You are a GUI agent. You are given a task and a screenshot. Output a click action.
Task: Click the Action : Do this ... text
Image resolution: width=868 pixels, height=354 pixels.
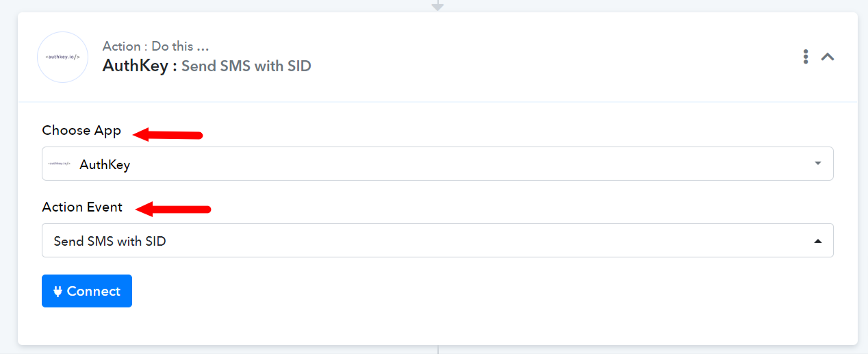click(x=156, y=47)
